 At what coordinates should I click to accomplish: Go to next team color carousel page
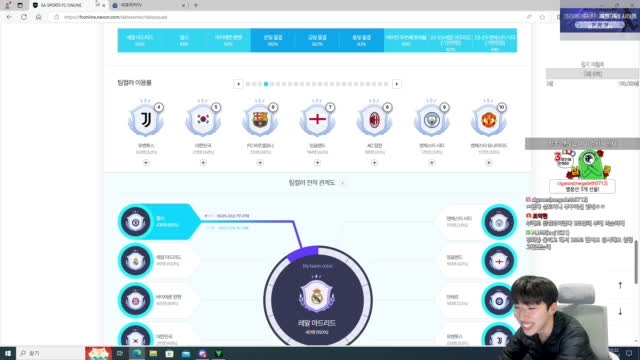click(396, 84)
